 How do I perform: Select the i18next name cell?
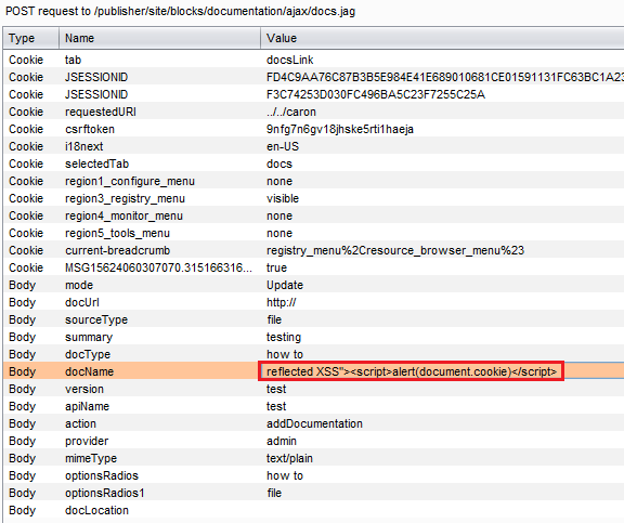[x=84, y=146]
